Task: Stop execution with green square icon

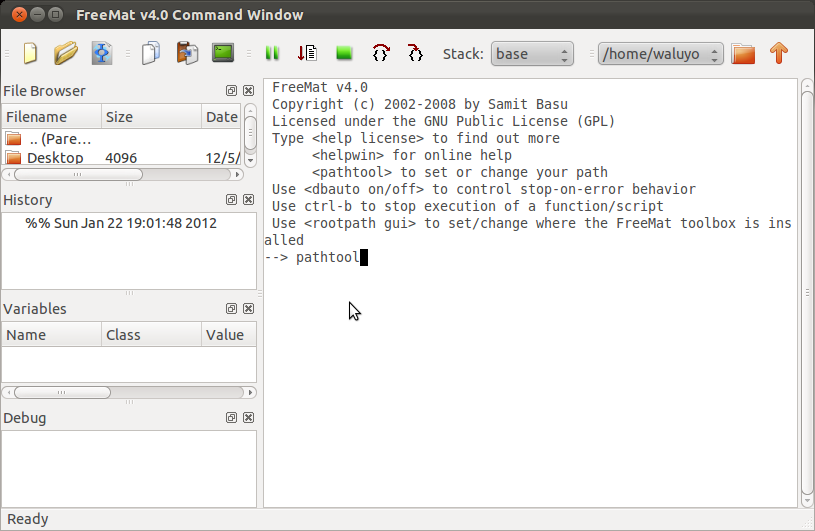Action: tap(344, 53)
